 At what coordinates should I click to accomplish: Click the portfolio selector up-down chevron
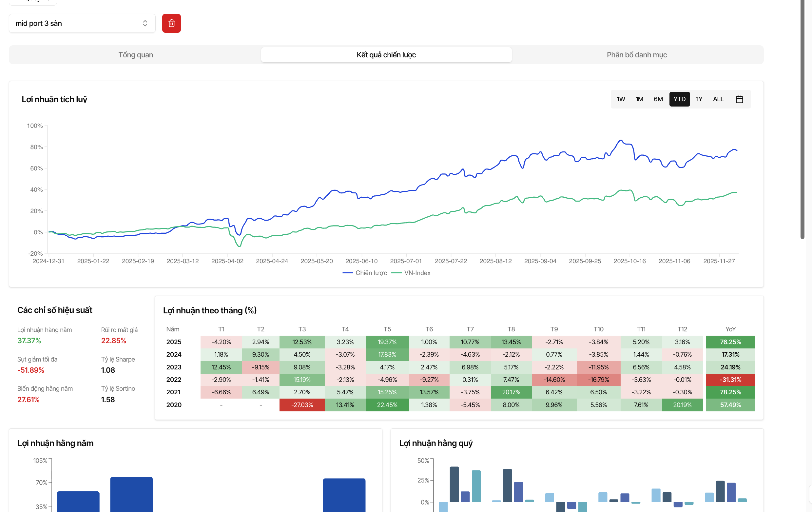coord(145,23)
